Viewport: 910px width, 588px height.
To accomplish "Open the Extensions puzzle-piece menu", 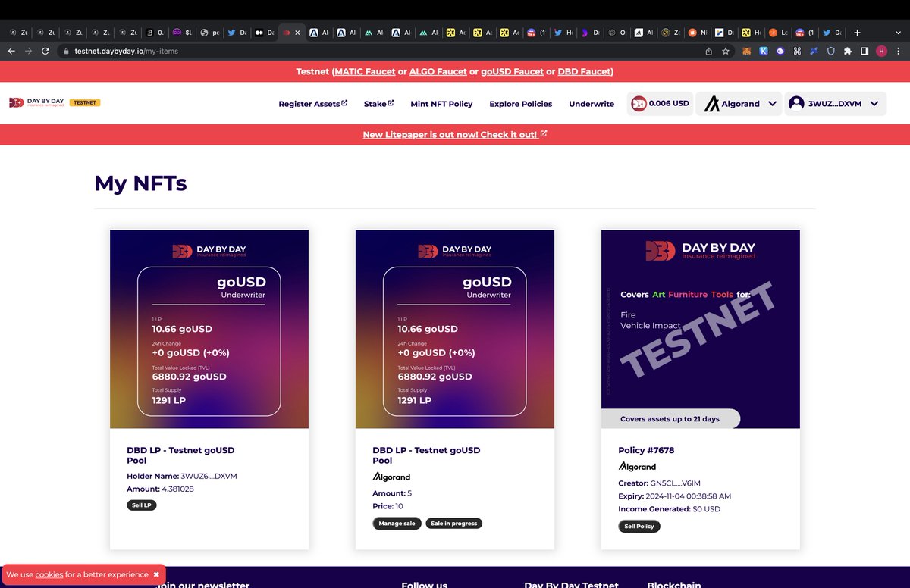I will tap(847, 51).
